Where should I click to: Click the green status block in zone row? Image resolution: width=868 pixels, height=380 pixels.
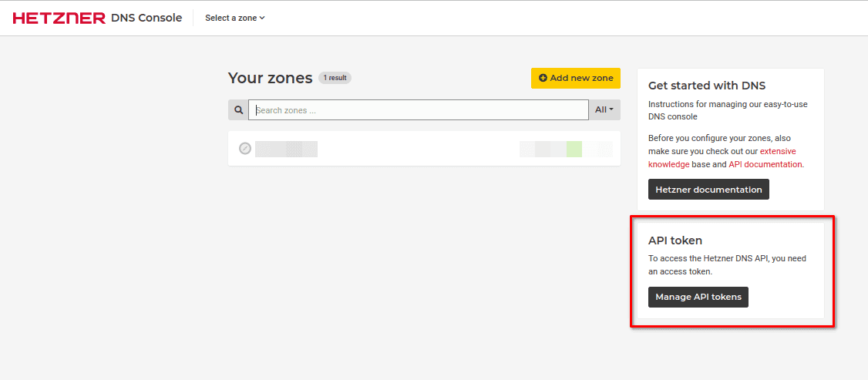574,149
